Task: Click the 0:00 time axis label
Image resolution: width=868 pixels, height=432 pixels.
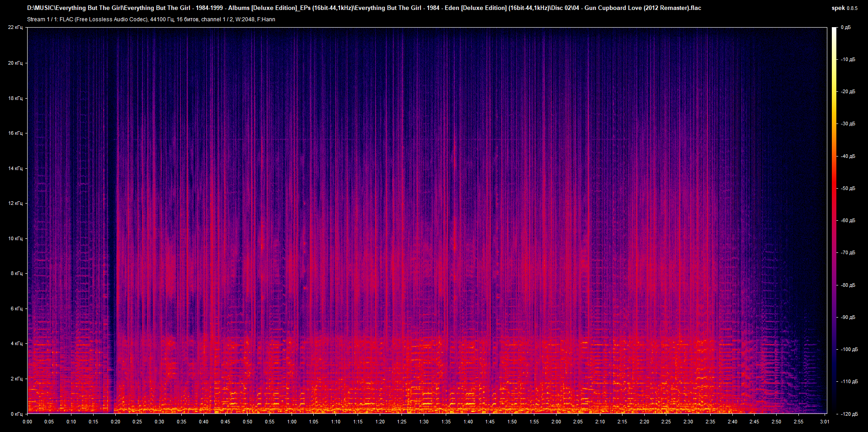Action: (x=28, y=422)
